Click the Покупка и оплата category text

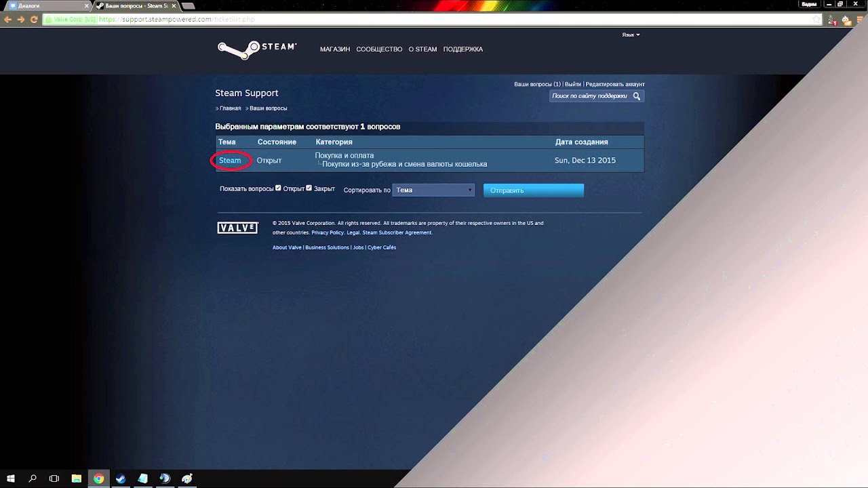[x=344, y=156]
